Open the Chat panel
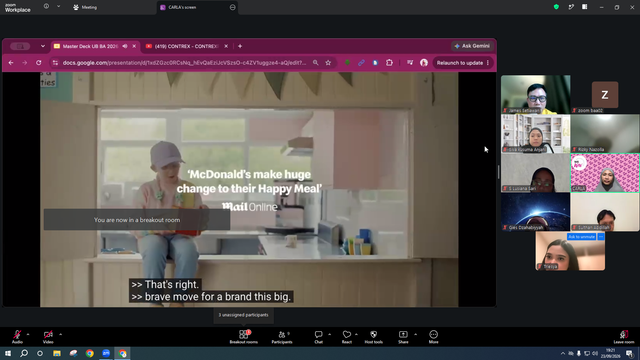 318,337
